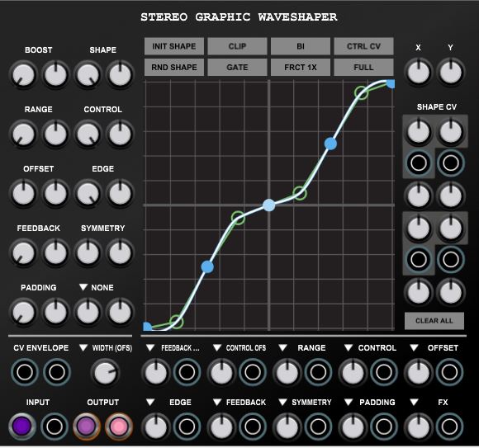Screen dimensions: 479x448
Task: Click the EDGE CV attenuator knob in bottom section
Action: tap(156, 427)
